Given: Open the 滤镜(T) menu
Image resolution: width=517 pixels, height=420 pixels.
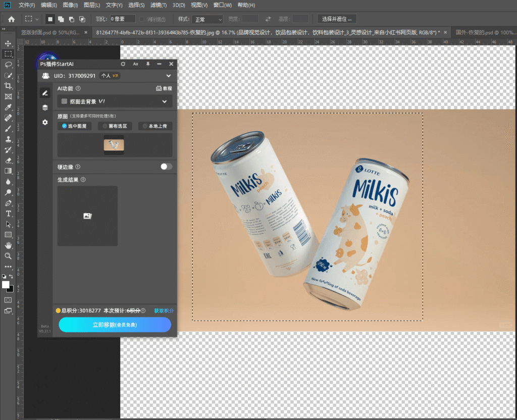Looking at the screenshot, I should point(159,5).
